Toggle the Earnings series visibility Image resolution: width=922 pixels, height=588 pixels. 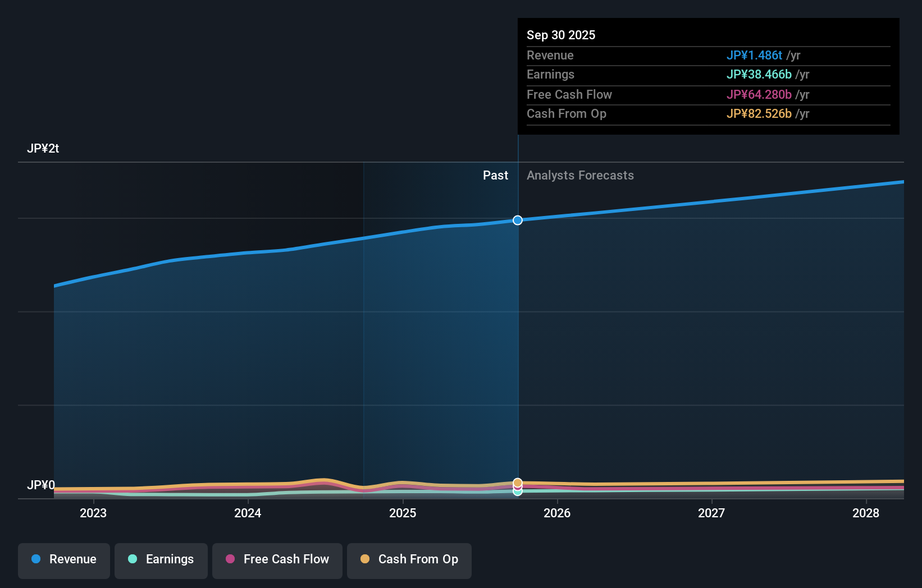pos(161,560)
